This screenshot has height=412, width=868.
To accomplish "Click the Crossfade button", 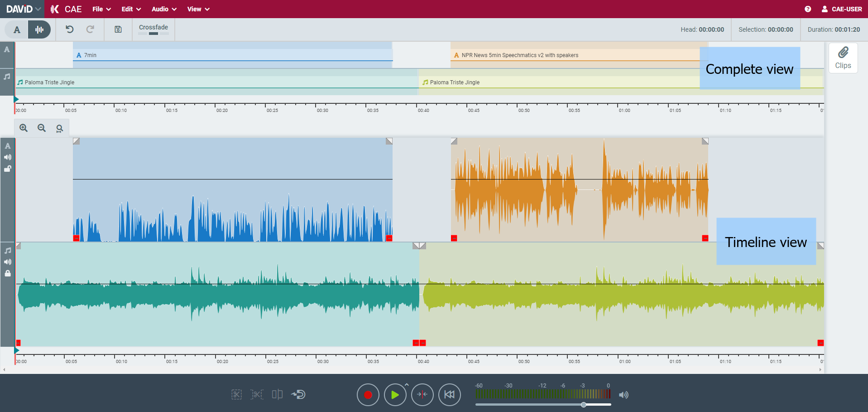I will click(x=153, y=29).
